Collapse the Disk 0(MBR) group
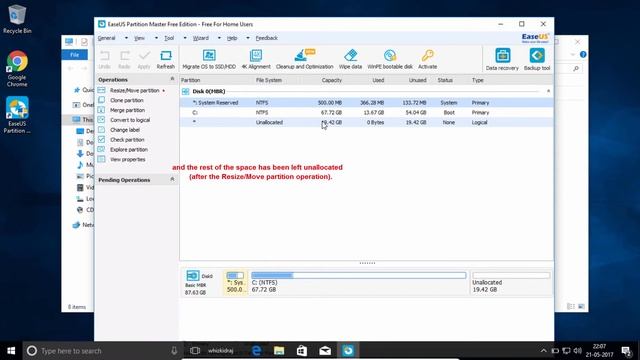640x360 pixels. point(548,91)
